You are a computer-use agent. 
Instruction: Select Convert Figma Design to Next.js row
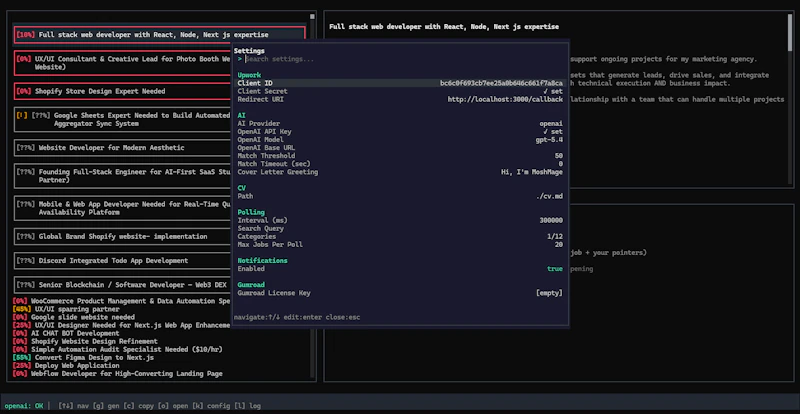pos(83,358)
